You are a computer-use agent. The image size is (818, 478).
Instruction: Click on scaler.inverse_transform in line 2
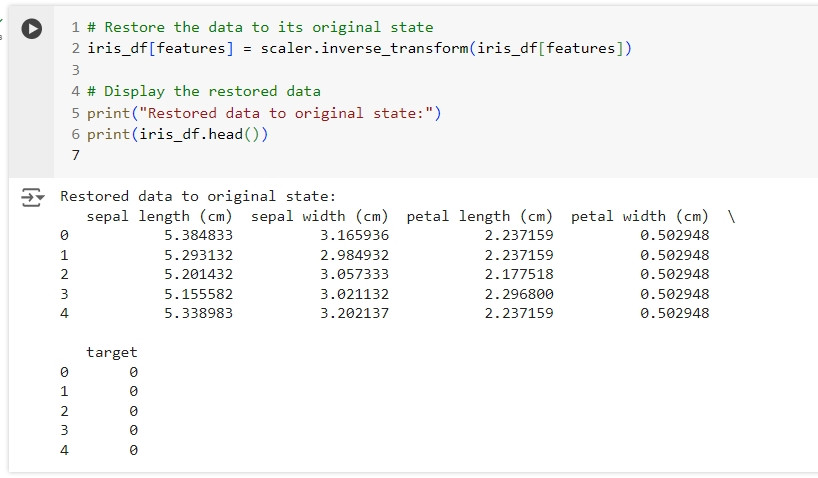tap(365, 49)
